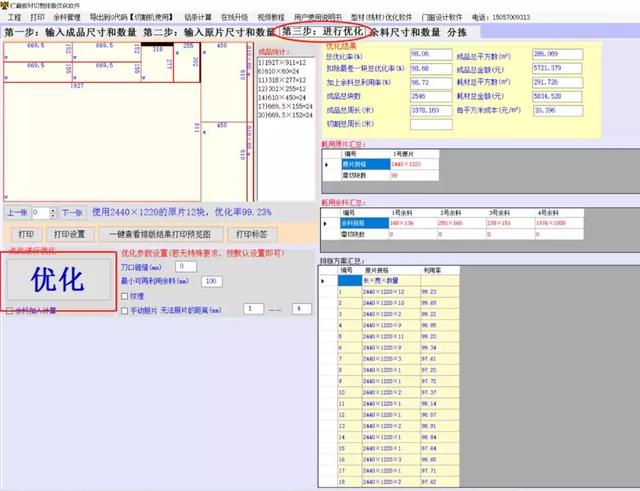This screenshot has height=491, width=640.
Task: Open the 门窗设计软件 menu
Action: point(442,18)
